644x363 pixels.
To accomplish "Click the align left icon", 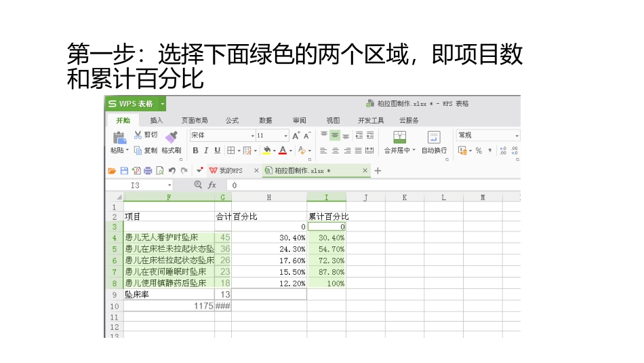I will (323, 151).
